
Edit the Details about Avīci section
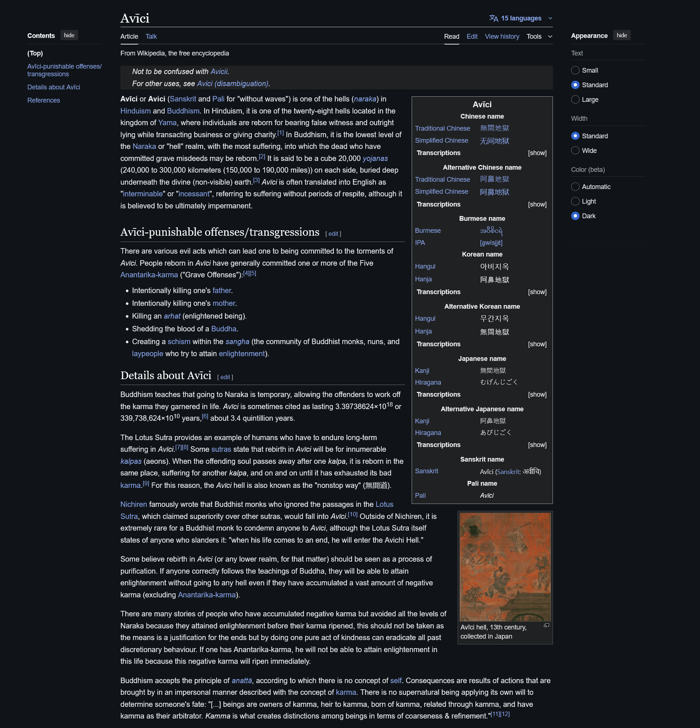point(225,377)
